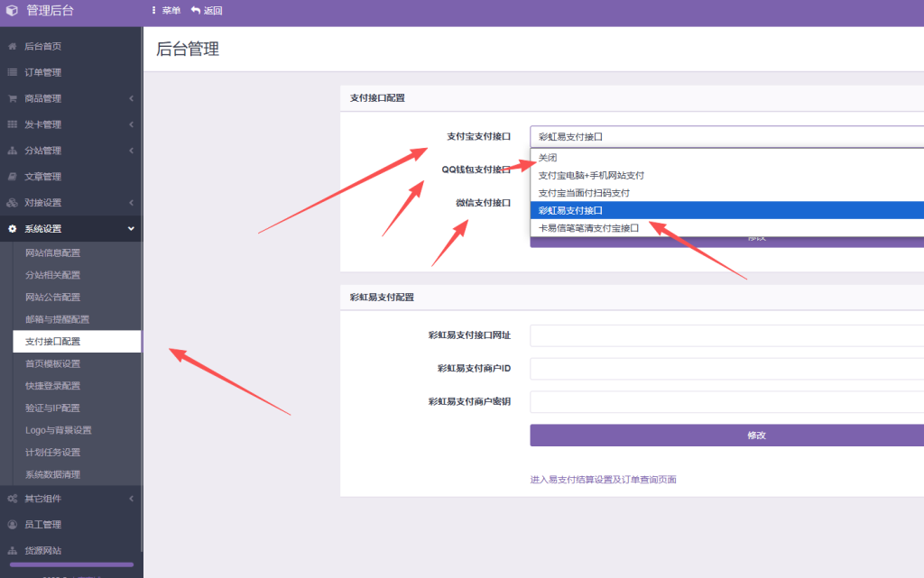Click the 返回 back button in header
924x578 pixels.
tap(207, 11)
